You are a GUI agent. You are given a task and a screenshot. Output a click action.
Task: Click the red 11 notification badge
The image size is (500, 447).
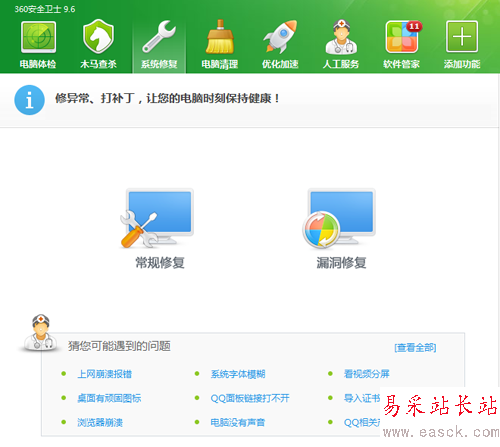coord(414,26)
